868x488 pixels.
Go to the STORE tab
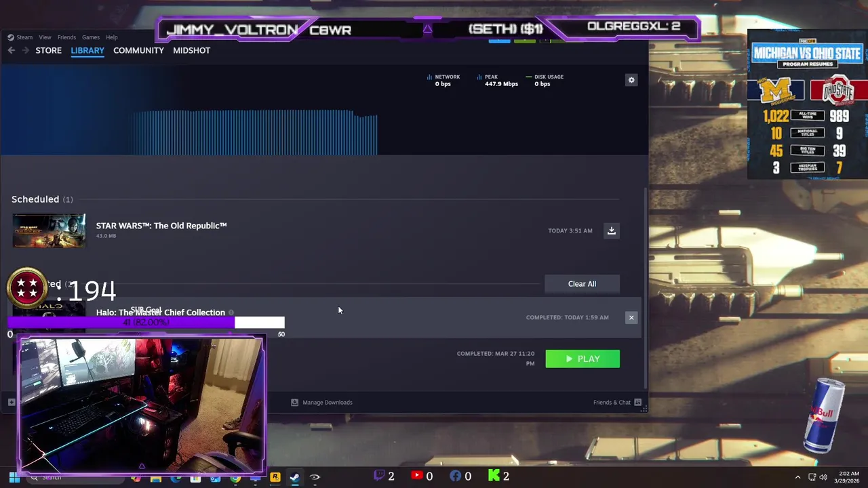(x=48, y=50)
